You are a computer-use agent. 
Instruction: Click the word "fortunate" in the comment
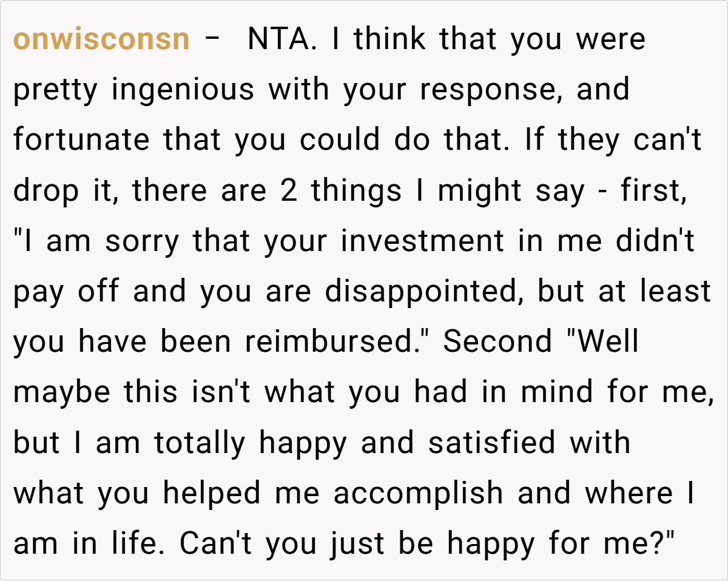point(81,140)
